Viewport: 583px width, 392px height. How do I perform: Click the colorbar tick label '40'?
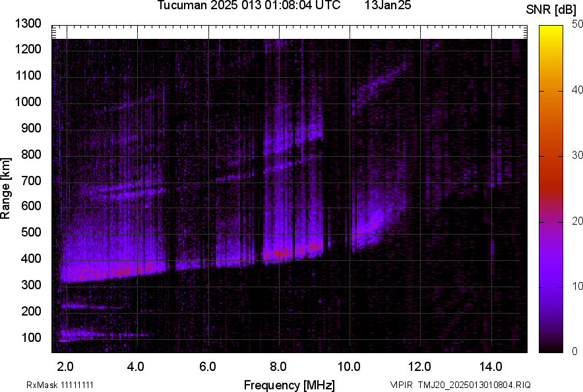click(x=577, y=90)
